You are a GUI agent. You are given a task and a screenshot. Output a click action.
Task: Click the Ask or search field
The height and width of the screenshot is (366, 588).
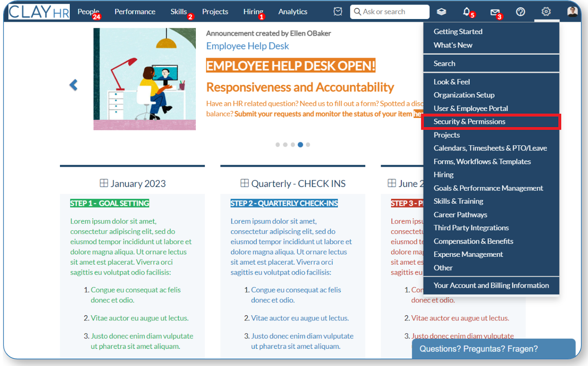(x=390, y=11)
